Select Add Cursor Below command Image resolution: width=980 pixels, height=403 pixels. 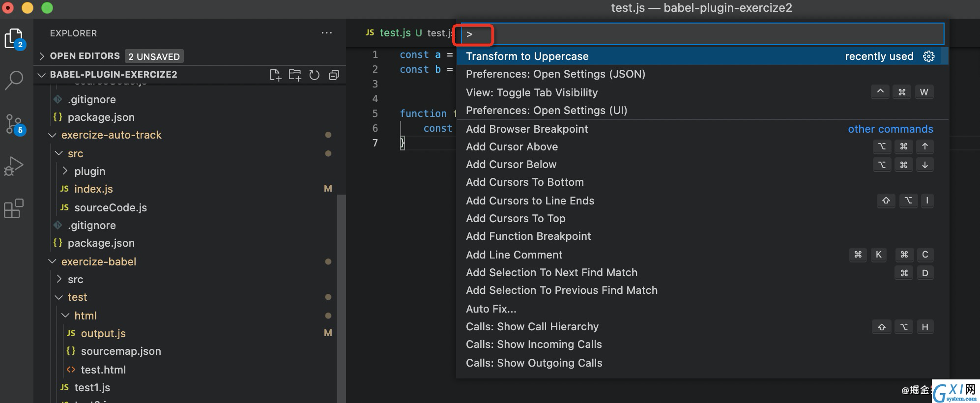[702, 164]
